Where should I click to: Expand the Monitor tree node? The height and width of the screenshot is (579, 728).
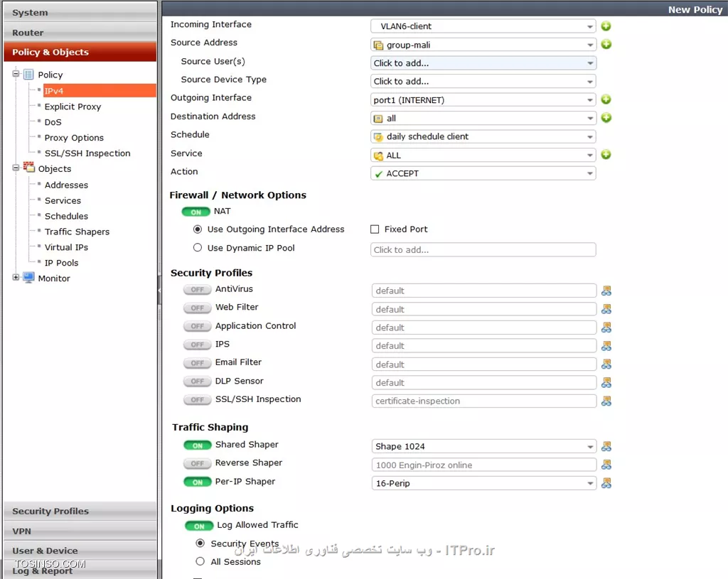pyautogui.click(x=16, y=278)
